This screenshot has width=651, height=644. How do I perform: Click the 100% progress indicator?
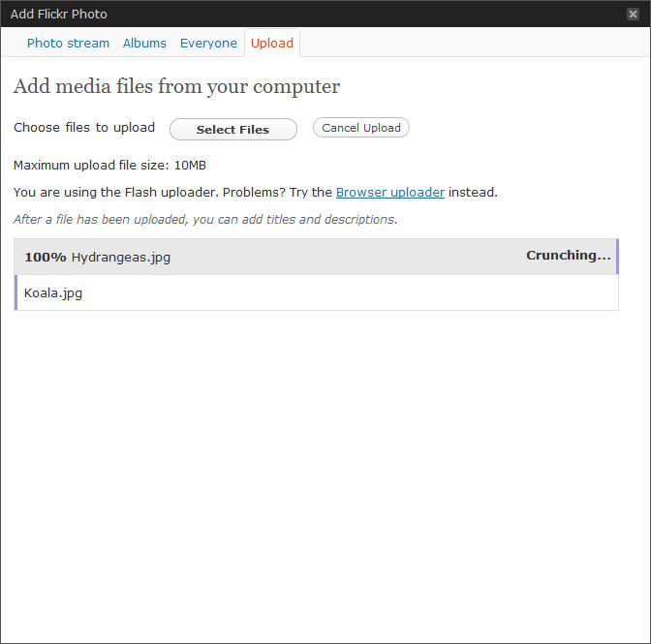[x=46, y=258]
